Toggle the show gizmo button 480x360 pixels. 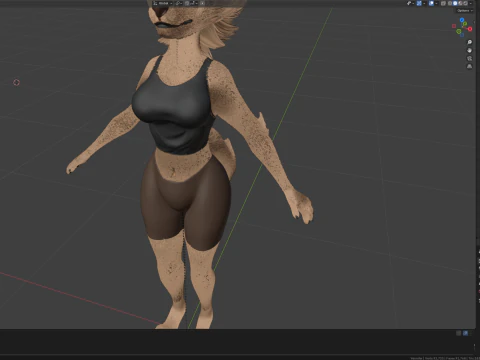pos(419,3)
